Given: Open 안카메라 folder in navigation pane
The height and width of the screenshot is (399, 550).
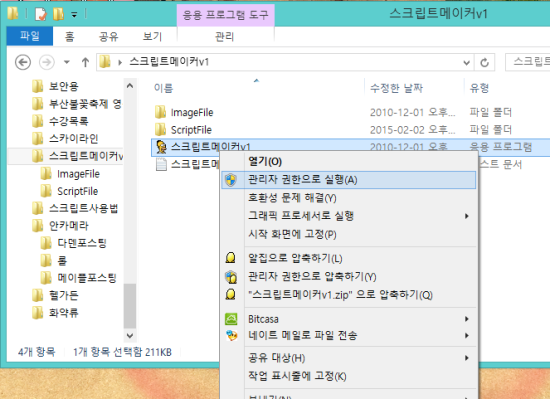Looking at the screenshot, I should 69,226.
